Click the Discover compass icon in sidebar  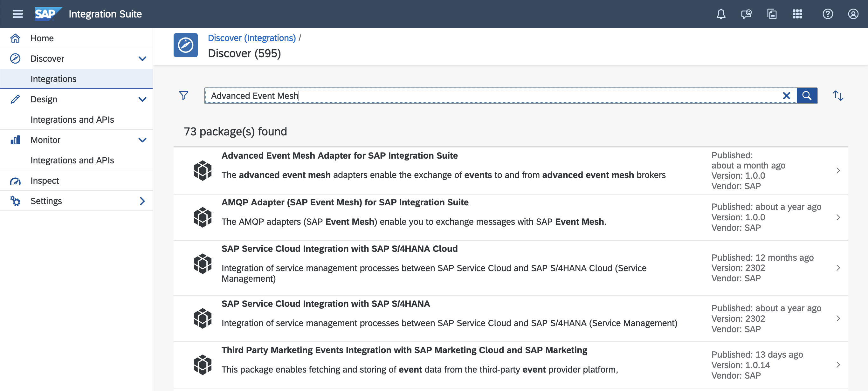tap(15, 58)
